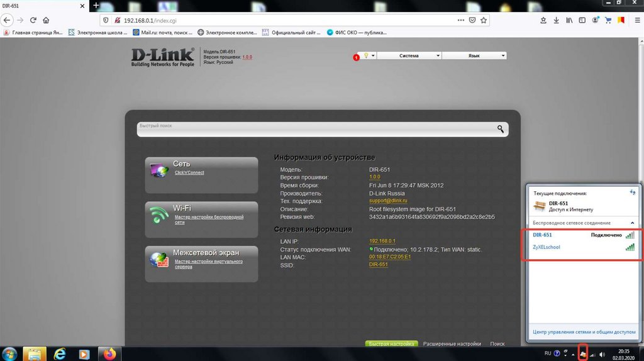Click the quick search magnifier icon
This screenshot has width=644, height=361.
pyautogui.click(x=500, y=129)
